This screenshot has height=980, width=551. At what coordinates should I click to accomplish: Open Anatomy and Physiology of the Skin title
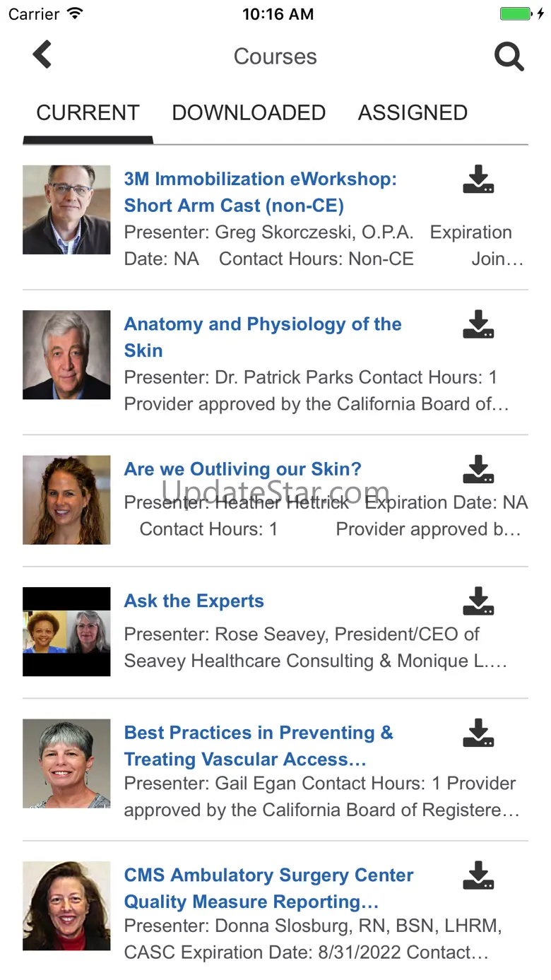tap(263, 337)
